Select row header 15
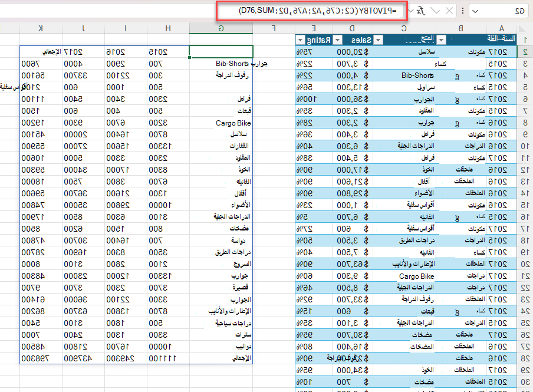This screenshot has width=533, height=392. click(525, 205)
